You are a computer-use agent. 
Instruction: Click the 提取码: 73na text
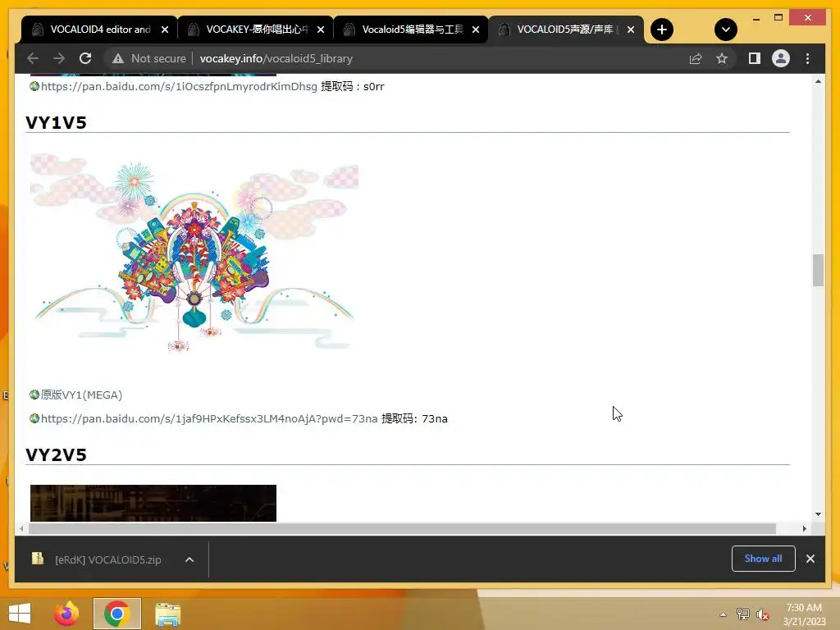pyautogui.click(x=414, y=418)
